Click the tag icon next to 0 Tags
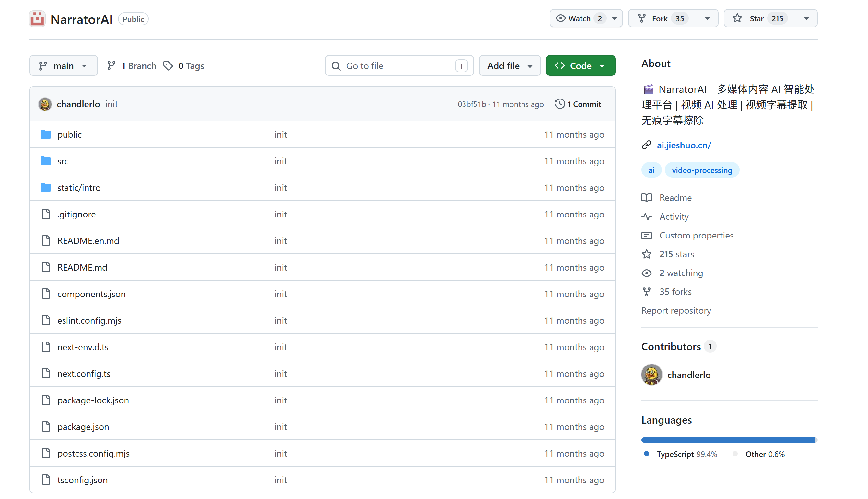The height and width of the screenshot is (499, 868). pos(168,65)
